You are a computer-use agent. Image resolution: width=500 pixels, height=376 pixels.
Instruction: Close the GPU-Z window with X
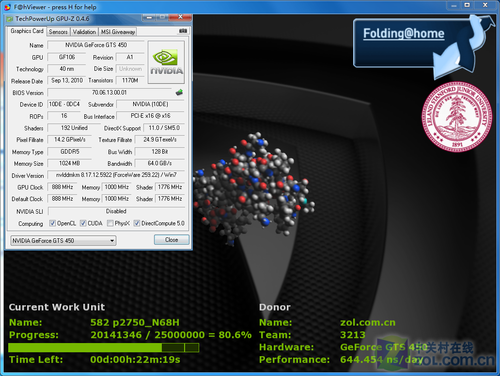tap(180, 17)
